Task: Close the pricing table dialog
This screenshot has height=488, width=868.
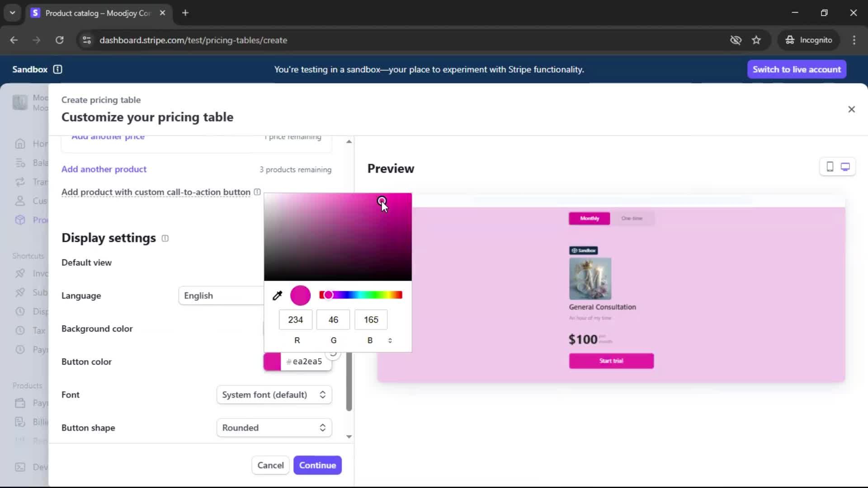Action: (851, 109)
